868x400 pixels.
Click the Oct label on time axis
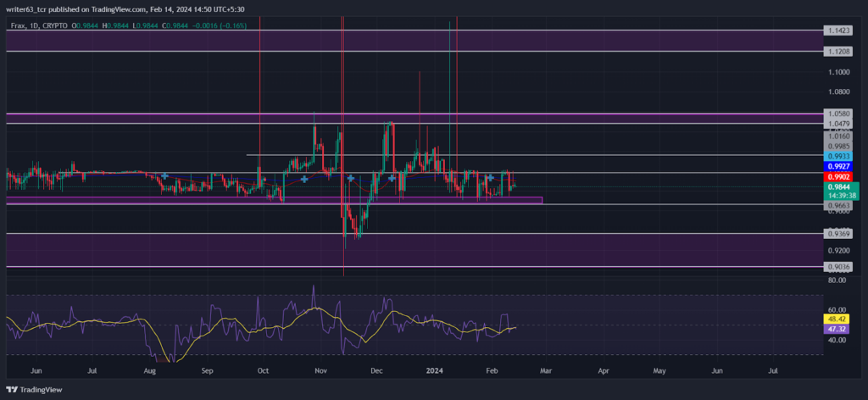[263, 370]
